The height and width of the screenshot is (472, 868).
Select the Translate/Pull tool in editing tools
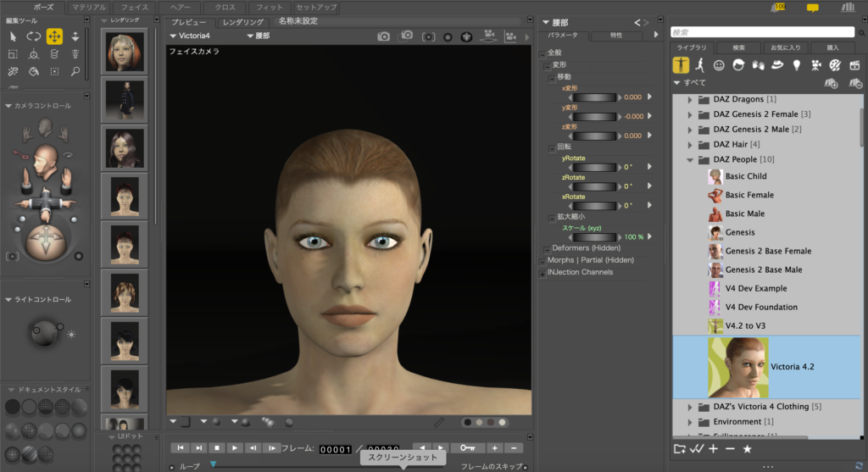(54, 36)
